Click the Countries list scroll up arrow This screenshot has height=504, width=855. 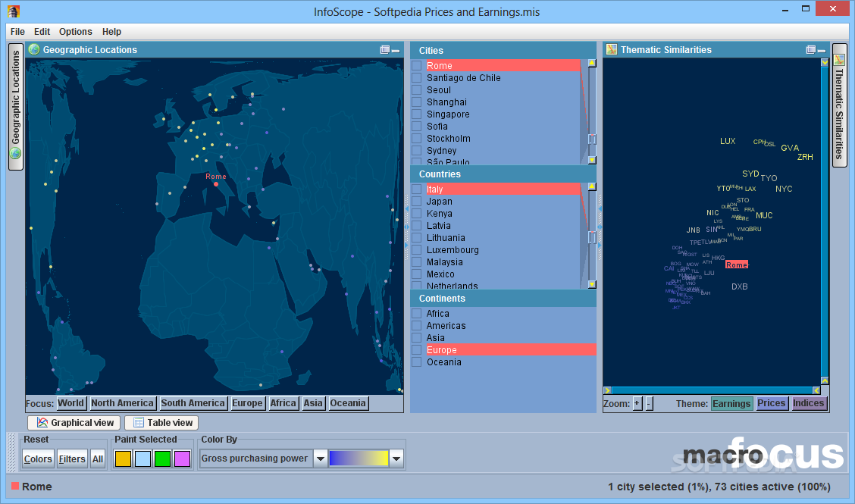coord(592,186)
